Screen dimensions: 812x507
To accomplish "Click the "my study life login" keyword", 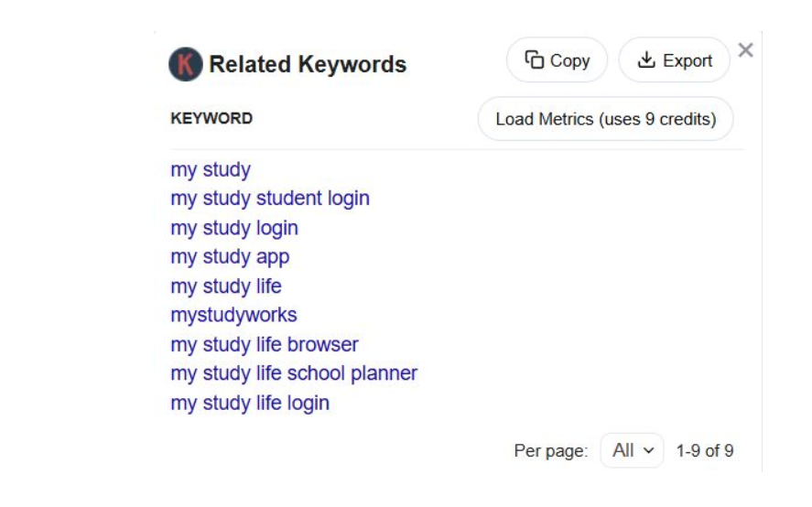I will tap(250, 403).
